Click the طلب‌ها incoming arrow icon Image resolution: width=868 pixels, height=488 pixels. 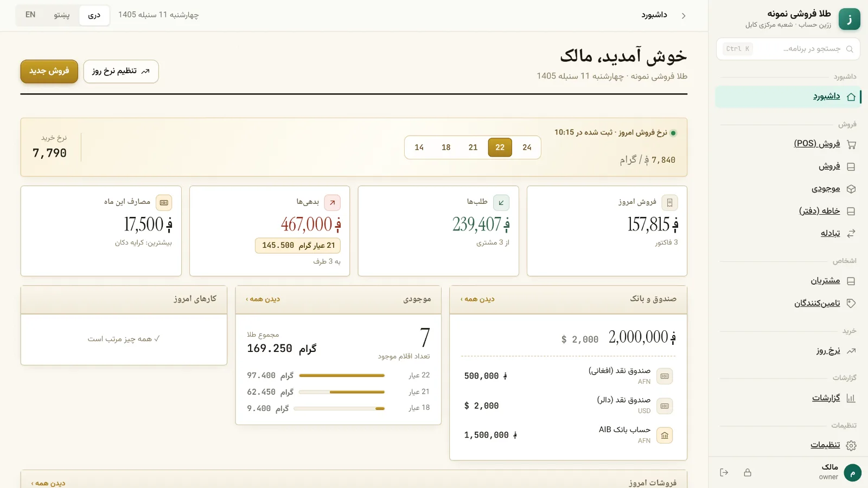pos(501,203)
